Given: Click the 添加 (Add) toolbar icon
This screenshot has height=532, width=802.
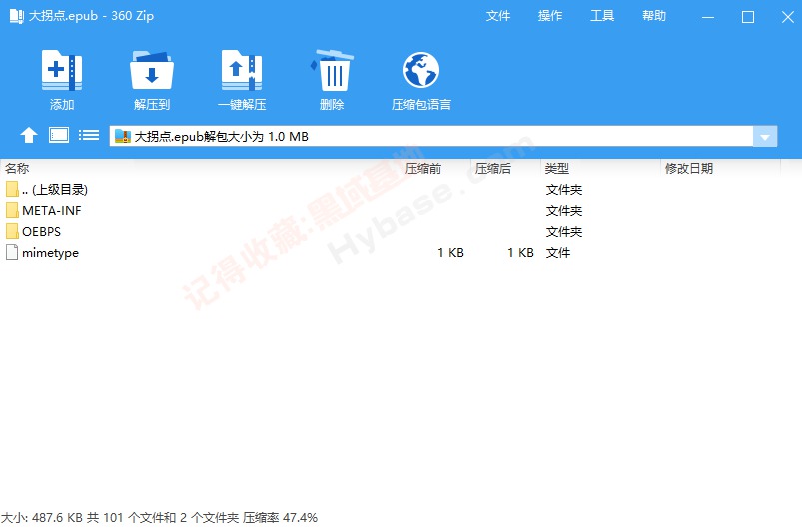Looking at the screenshot, I should pos(62,70).
